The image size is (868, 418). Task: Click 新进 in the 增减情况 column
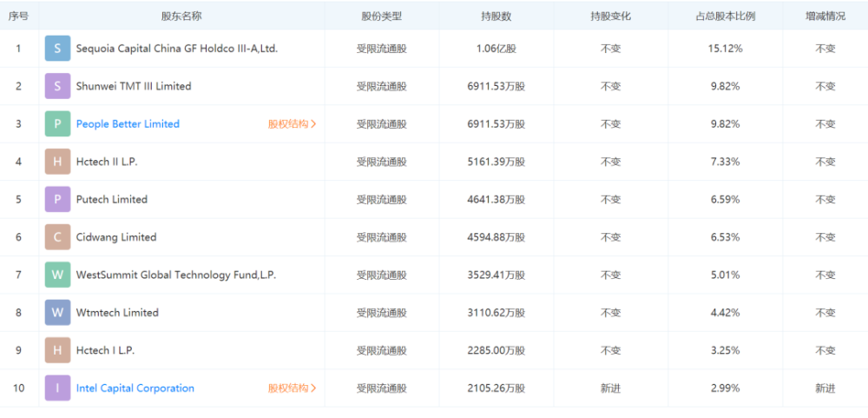click(x=825, y=388)
